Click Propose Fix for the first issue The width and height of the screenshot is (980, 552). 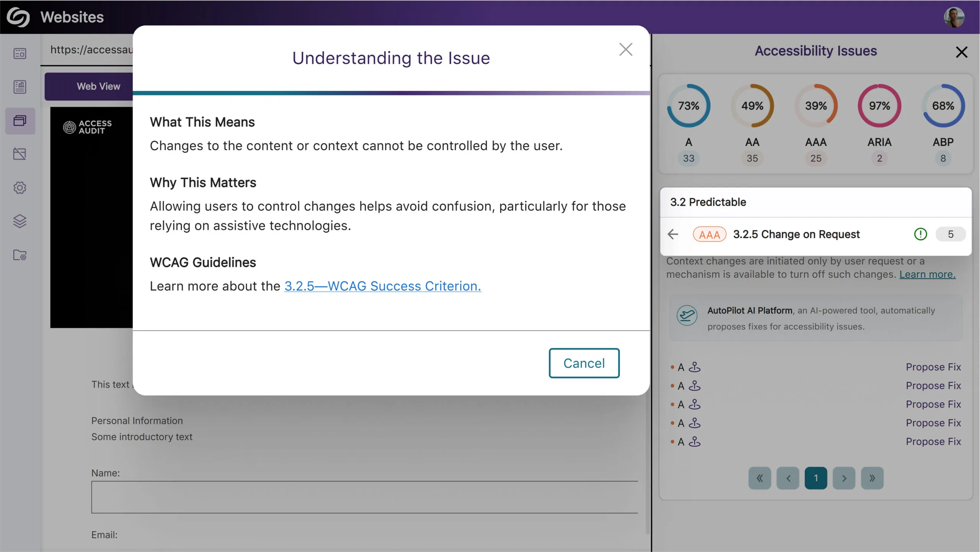[933, 367]
